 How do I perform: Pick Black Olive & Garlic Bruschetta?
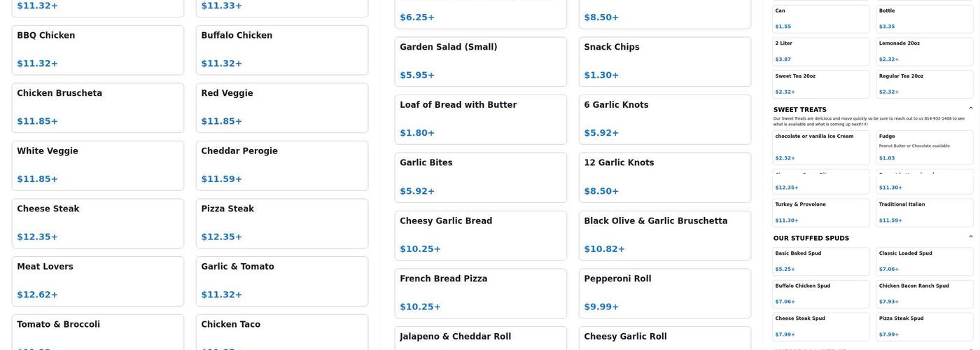point(664,235)
